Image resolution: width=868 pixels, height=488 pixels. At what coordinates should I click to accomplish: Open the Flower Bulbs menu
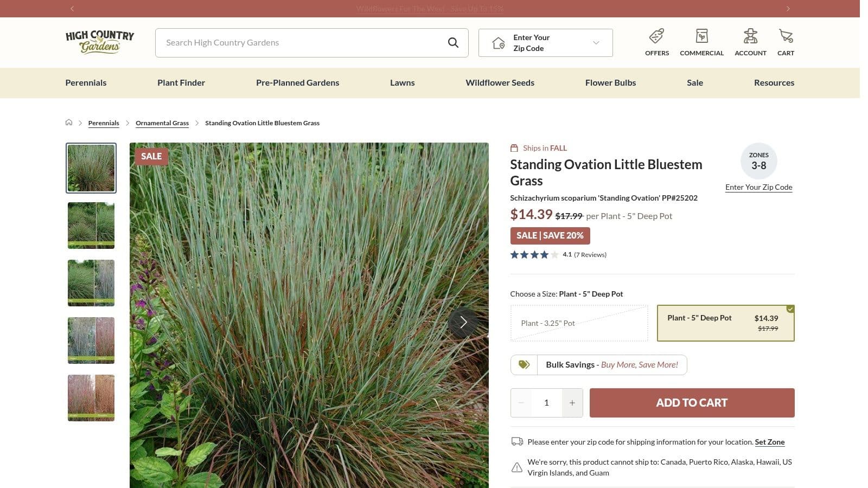pos(610,83)
